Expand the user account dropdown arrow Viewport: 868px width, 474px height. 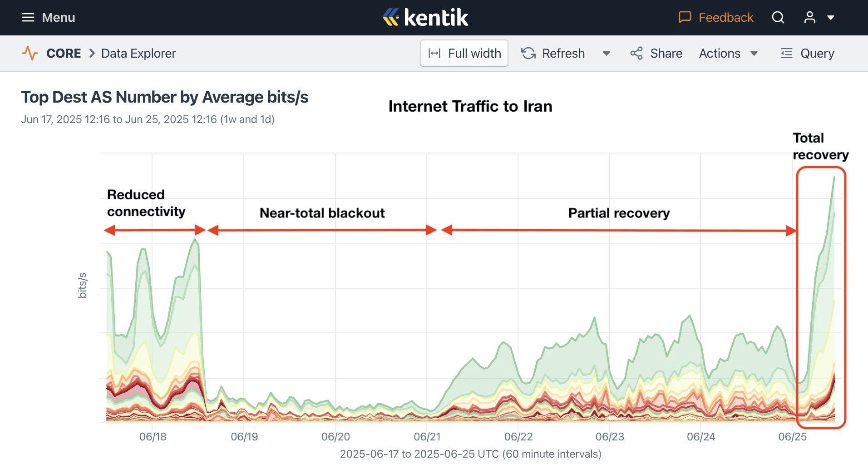[831, 18]
